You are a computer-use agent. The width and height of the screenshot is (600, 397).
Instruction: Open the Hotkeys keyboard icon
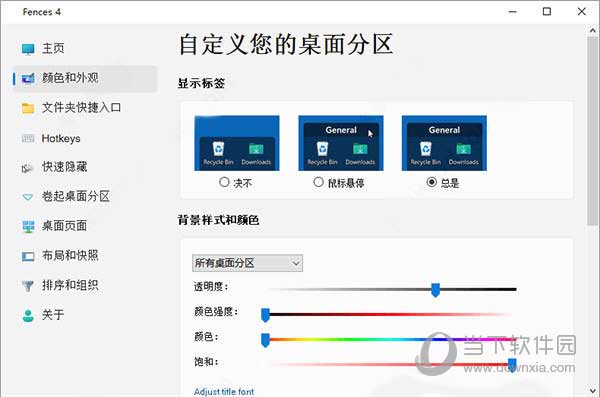(x=28, y=139)
